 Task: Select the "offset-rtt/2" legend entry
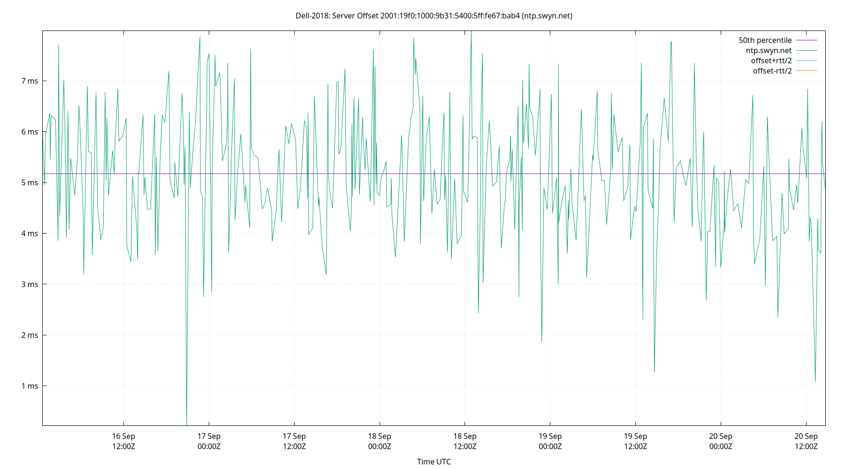click(x=772, y=70)
